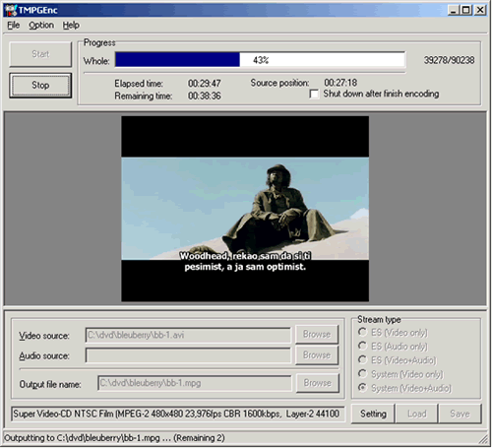Click the Output file name field
This screenshot has height=448, width=492.
coord(195,383)
